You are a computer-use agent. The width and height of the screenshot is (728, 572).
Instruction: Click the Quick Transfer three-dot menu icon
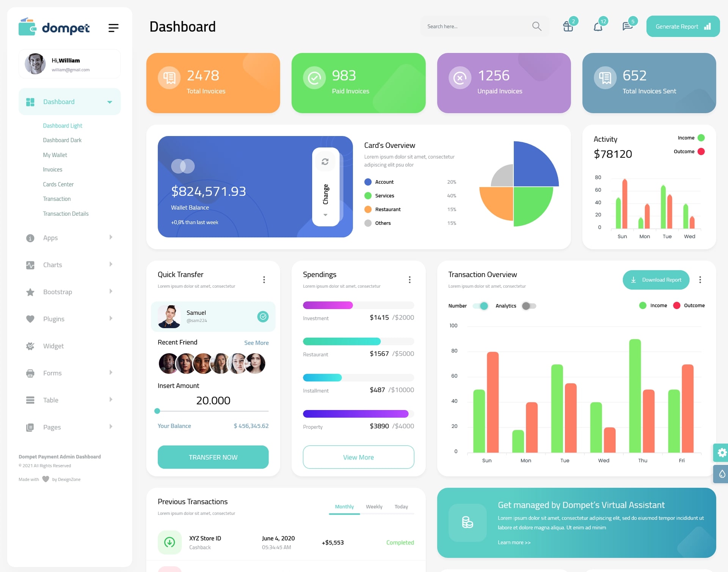264,279
